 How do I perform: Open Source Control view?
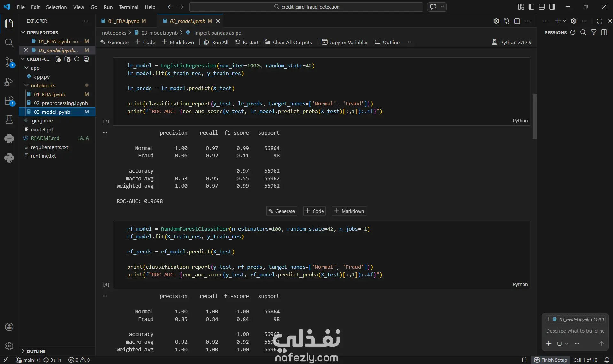[9, 62]
